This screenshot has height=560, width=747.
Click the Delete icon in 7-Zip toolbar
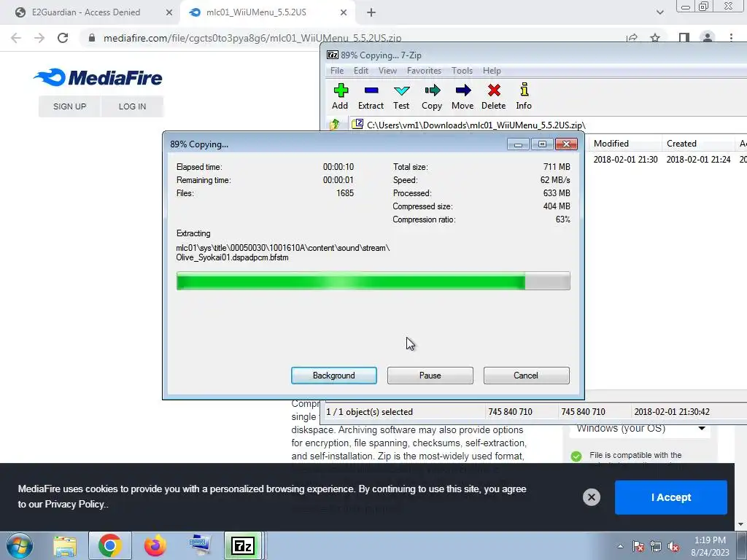click(x=494, y=97)
